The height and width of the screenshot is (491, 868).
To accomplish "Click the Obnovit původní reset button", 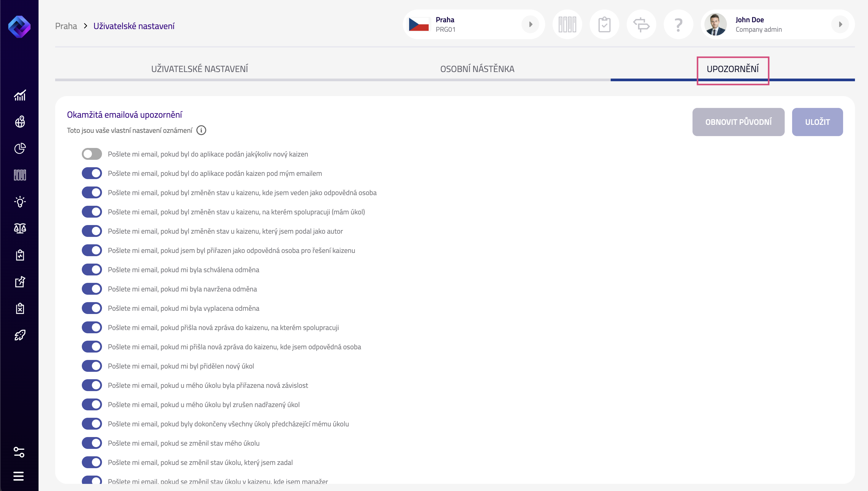I will (x=738, y=122).
